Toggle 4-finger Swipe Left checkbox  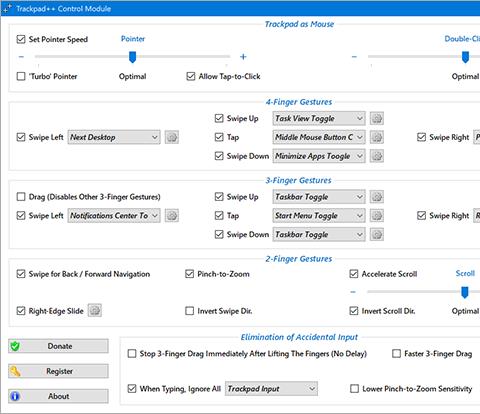[x=21, y=137]
